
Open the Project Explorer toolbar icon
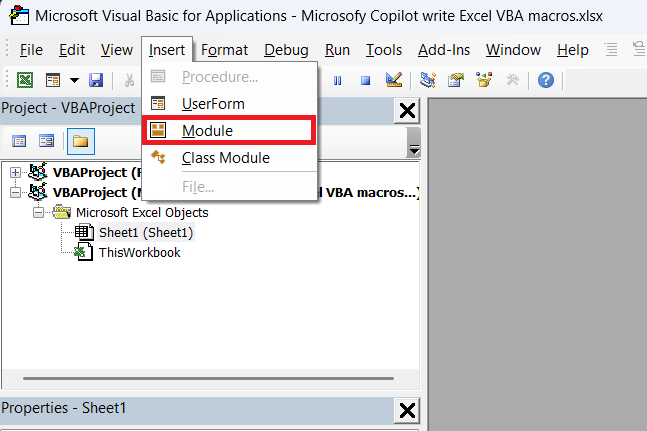pos(428,80)
